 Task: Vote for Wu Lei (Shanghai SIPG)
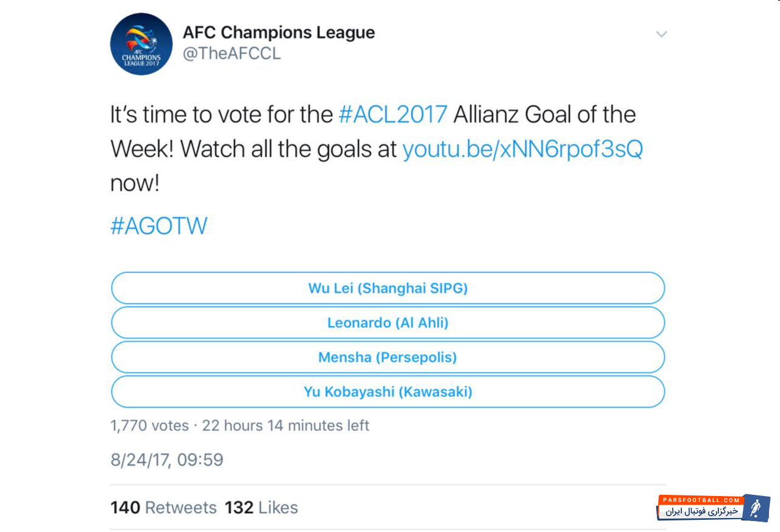coord(388,288)
